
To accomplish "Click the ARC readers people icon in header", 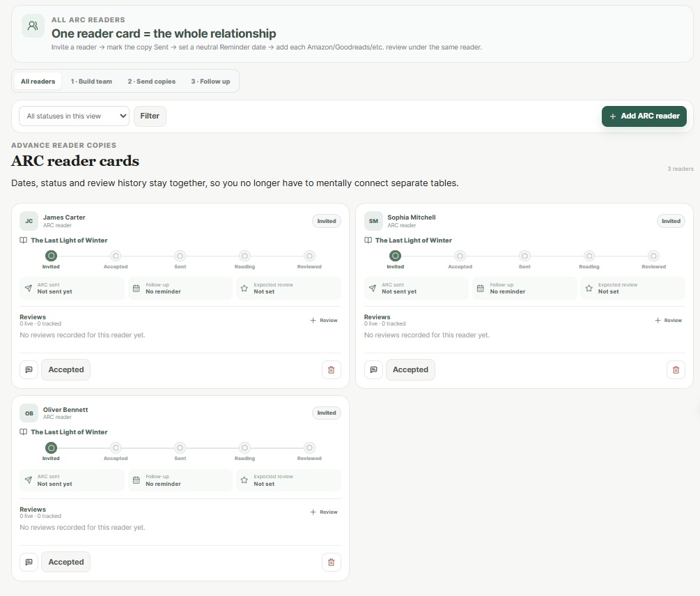I will click(x=33, y=26).
